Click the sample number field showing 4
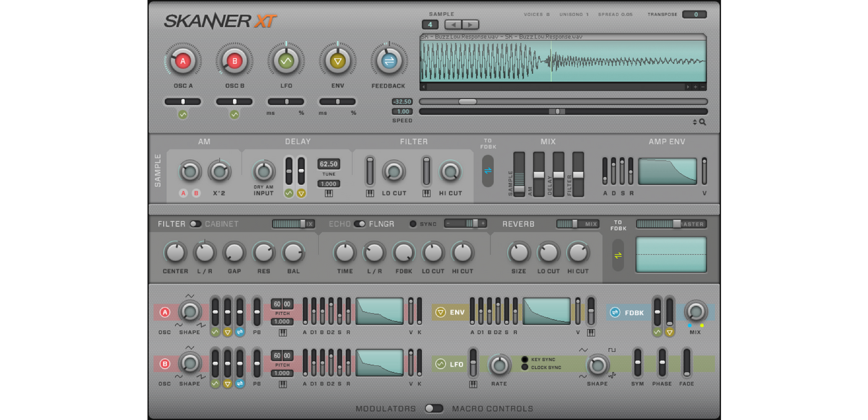The height and width of the screenshot is (420, 868). pyautogui.click(x=430, y=25)
